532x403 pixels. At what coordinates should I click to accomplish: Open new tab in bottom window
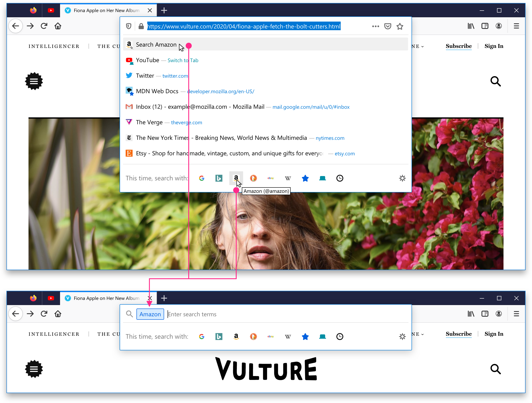[164, 298]
